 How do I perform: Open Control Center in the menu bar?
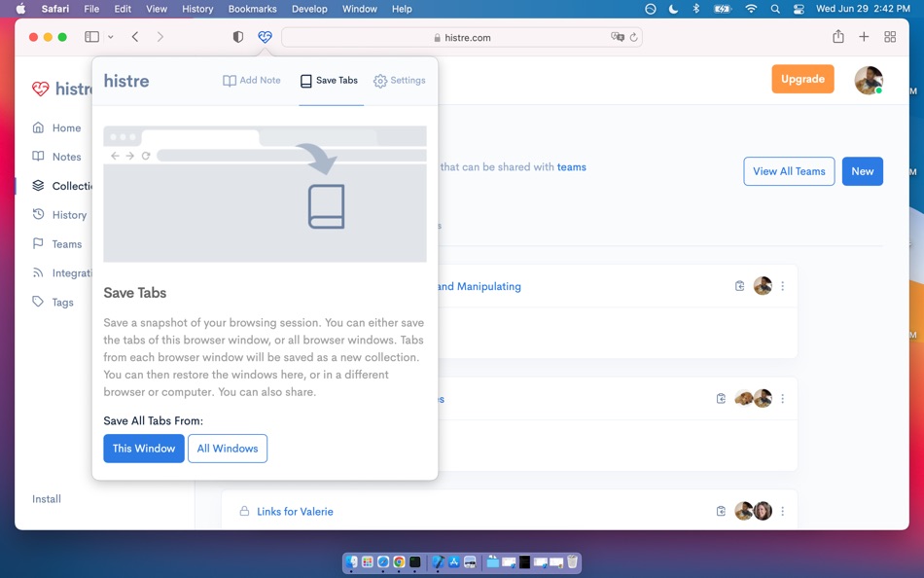(799, 9)
